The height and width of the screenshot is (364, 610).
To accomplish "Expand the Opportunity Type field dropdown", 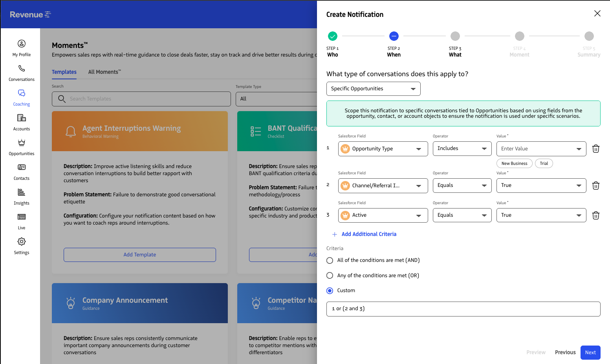I will (383, 149).
